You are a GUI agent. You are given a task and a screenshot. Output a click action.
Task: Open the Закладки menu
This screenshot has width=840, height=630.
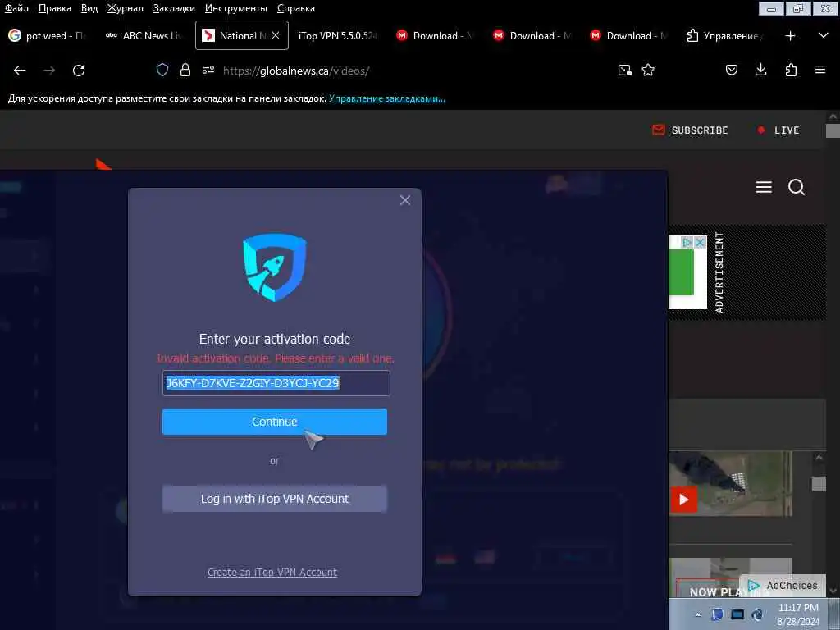click(174, 8)
